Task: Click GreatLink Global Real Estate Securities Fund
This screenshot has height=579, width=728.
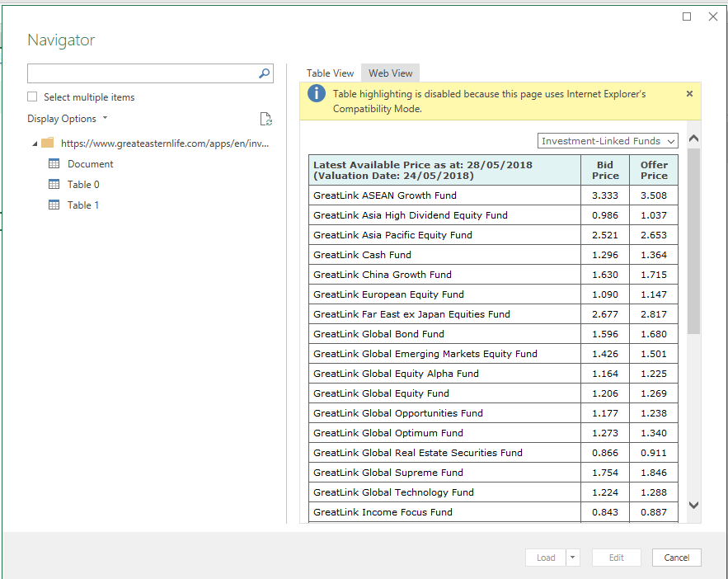Action: pyautogui.click(x=418, y=453)
